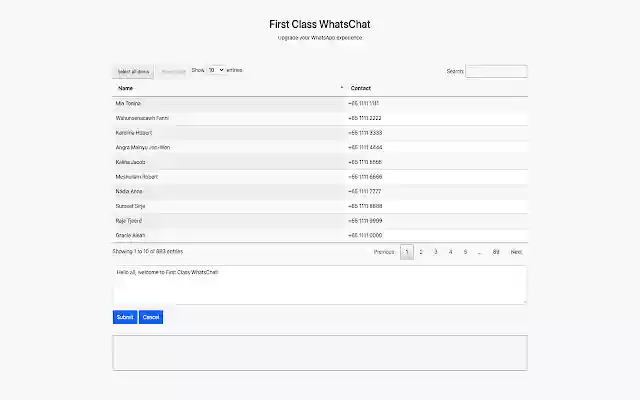Select the Nadia Anna row name
The width and height of the screenshot is (640, 400).
click(129, 191)
